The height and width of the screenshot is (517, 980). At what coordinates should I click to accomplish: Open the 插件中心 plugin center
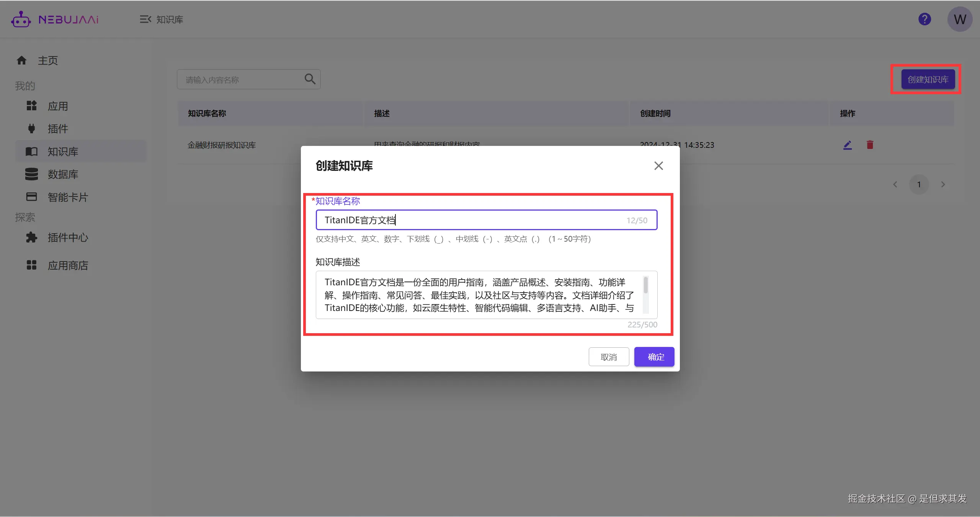(67, 237)
